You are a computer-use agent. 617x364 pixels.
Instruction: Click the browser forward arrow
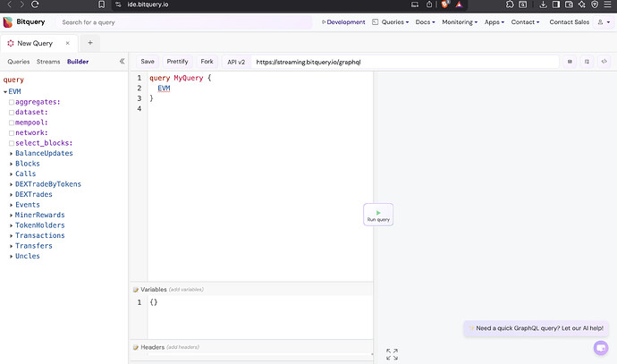tap(22, 4)
